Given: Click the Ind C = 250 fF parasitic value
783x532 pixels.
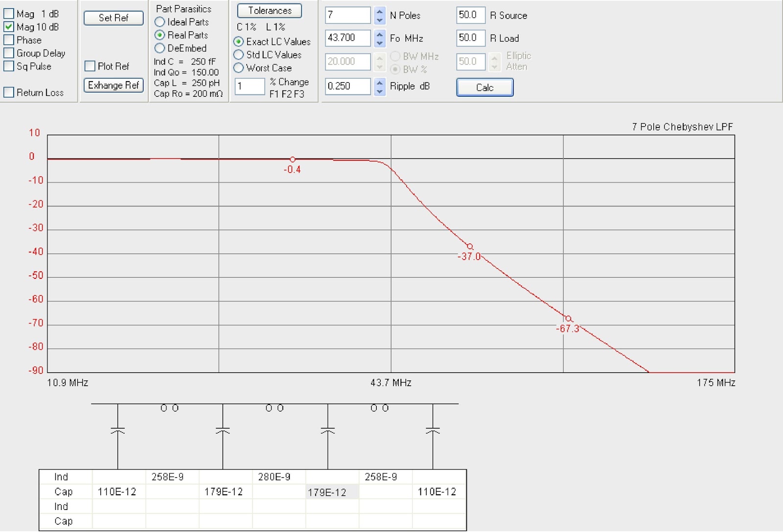Looking at the screenshot, I should [185, 62].
